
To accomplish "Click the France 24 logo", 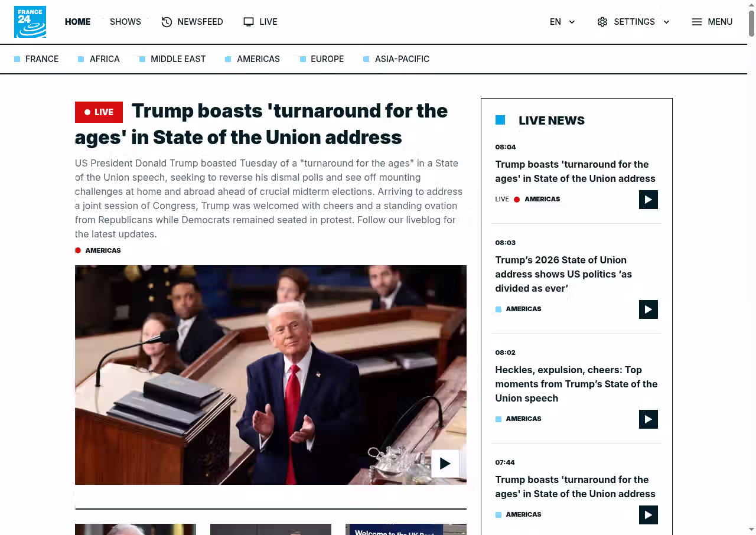I will tap(30, 22).
